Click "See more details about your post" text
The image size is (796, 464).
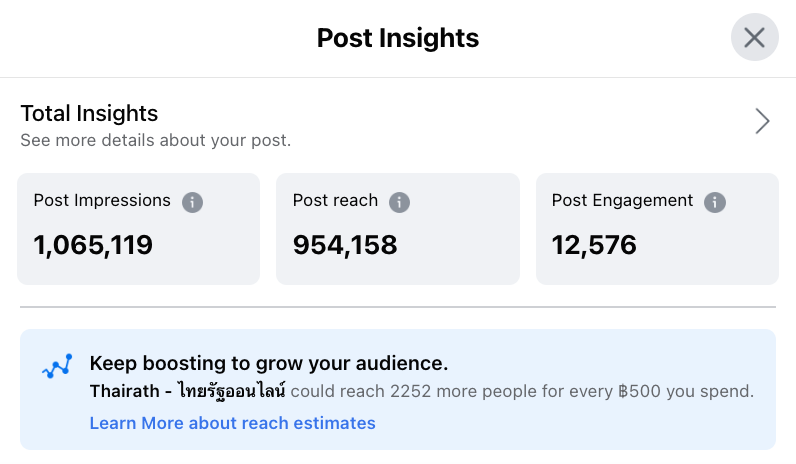coord(156,140)
